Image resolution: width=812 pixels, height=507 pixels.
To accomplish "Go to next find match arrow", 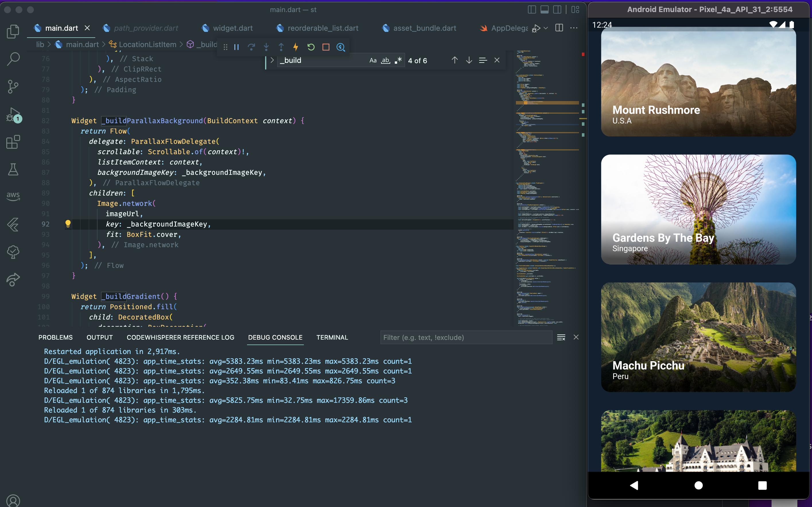I will pos(469,60).
